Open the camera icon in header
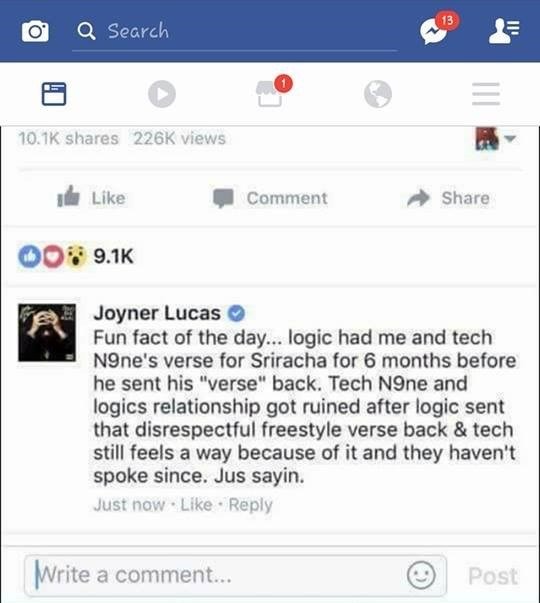The image size is (540, 603). coord(35,31)
